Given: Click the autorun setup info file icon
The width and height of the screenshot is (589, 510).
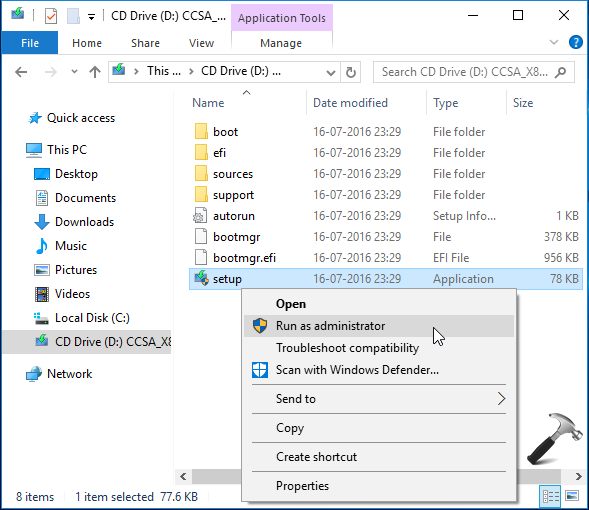Looking at the screenshot, I should click(200, 216).
